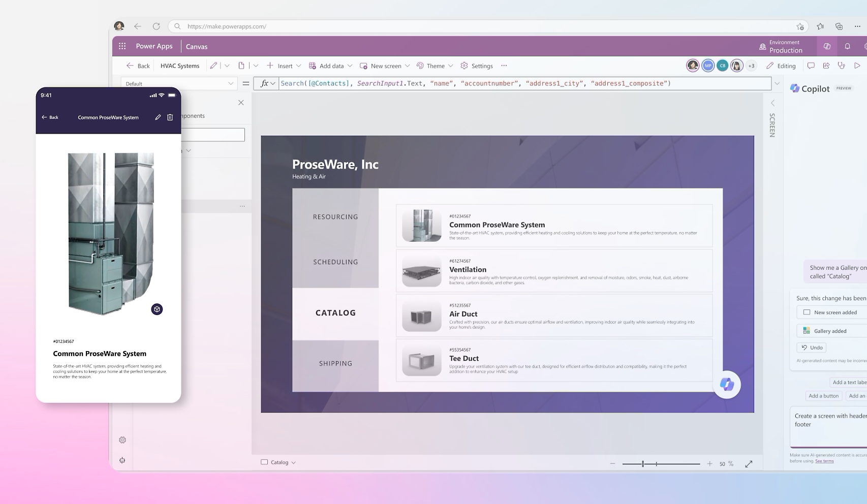This screenshot has height=504, width=867.
Task: Click the notification bell icon
Action: pos(847,46)
